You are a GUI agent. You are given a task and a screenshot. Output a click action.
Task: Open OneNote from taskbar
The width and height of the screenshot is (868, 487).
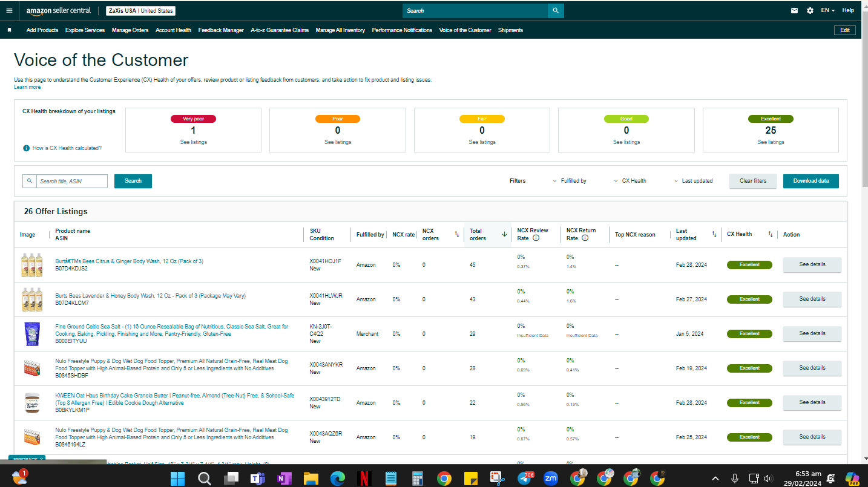(x=284, y=479)
